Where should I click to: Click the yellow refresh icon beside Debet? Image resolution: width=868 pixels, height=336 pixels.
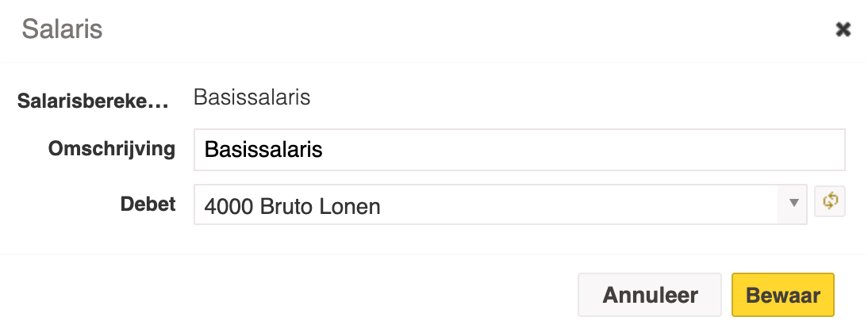coord(830,201)
